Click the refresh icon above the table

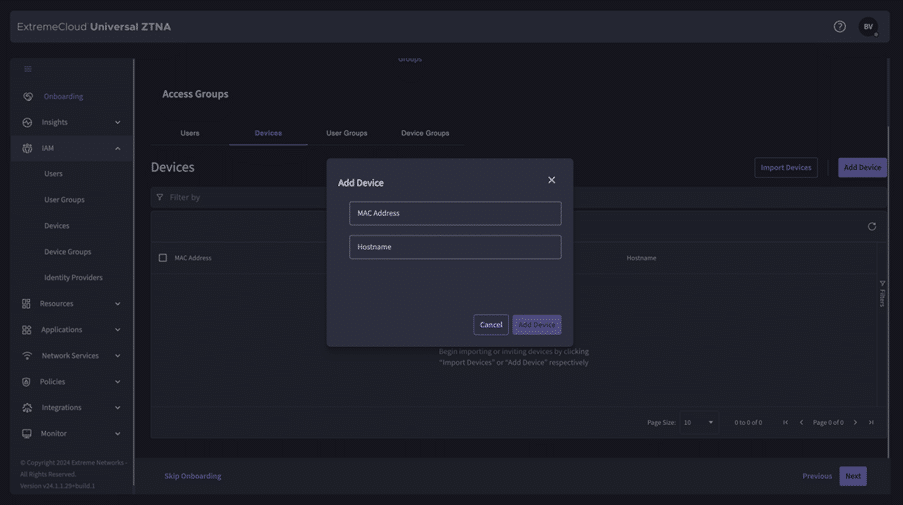click(872, 227)
